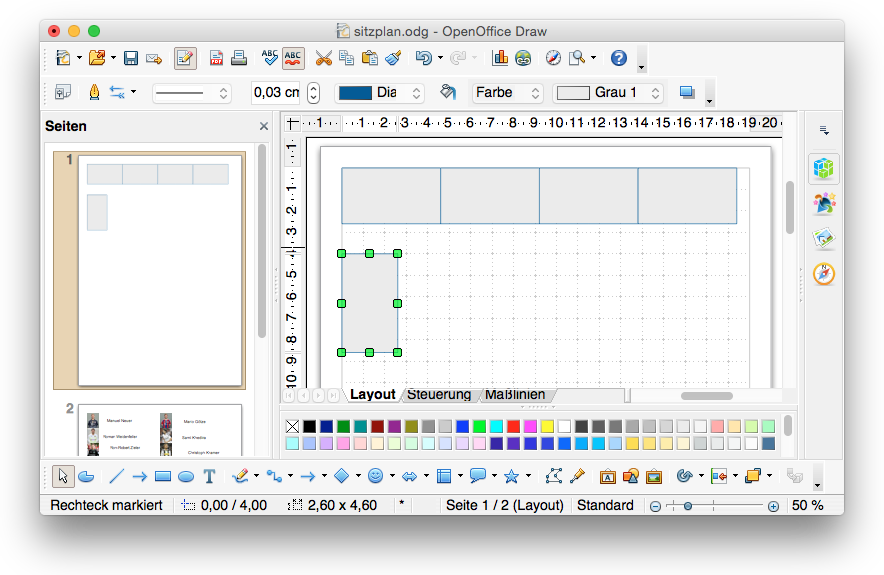Click the Copy icon
The image size is (884, 575).
[x=346, y=58]
